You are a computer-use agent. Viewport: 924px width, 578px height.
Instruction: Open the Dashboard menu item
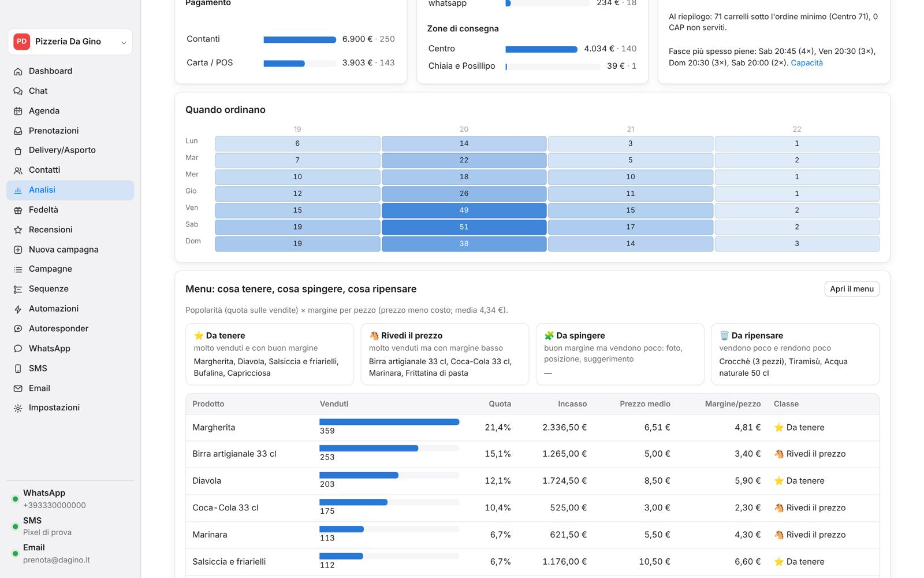[70, 71]
